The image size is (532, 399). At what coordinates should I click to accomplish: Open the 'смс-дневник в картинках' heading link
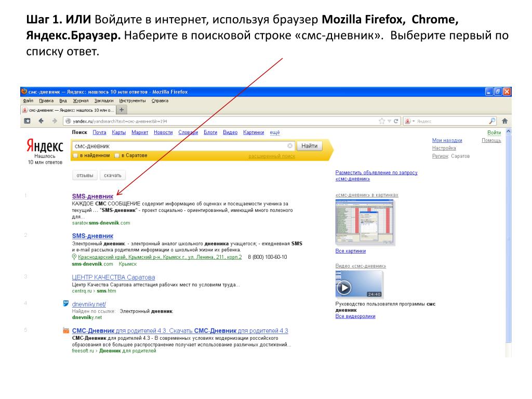point(367,195)
